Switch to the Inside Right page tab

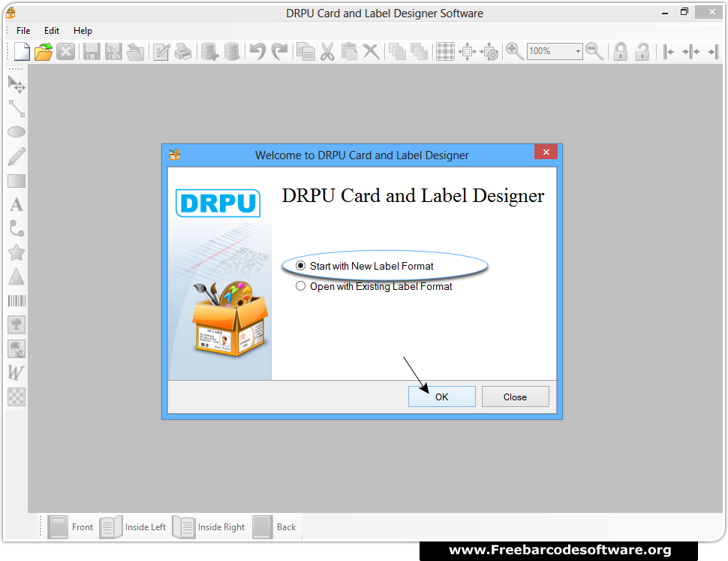[x=209, y=527]
